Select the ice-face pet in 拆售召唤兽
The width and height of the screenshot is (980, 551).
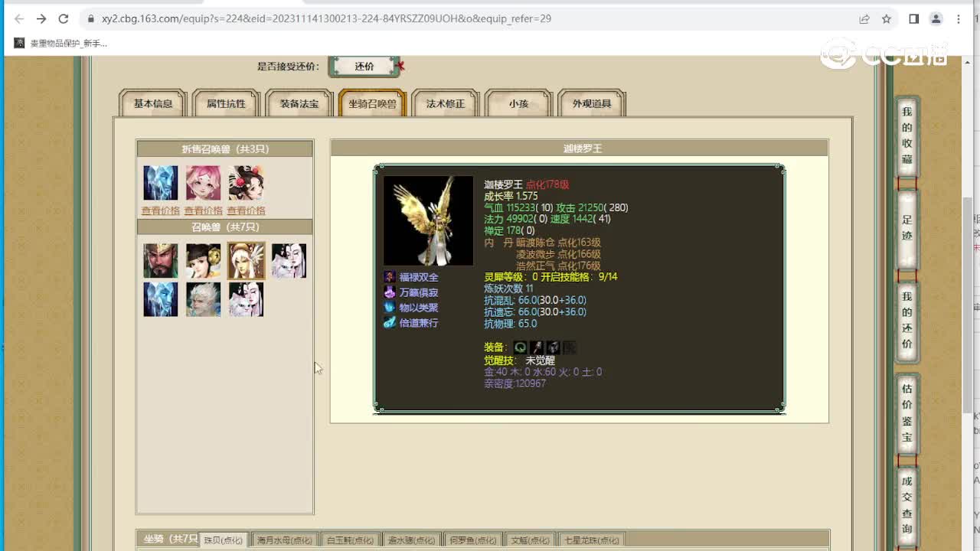coord(161,184)
